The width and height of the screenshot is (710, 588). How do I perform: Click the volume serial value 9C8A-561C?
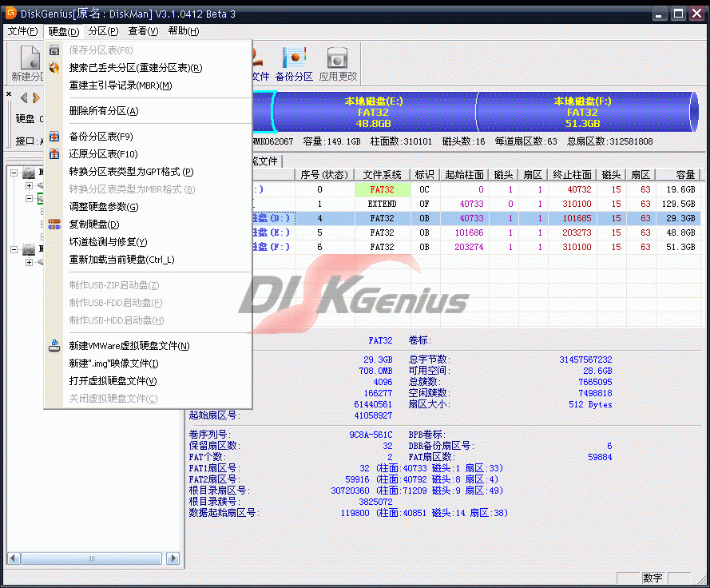coord(371,435)
